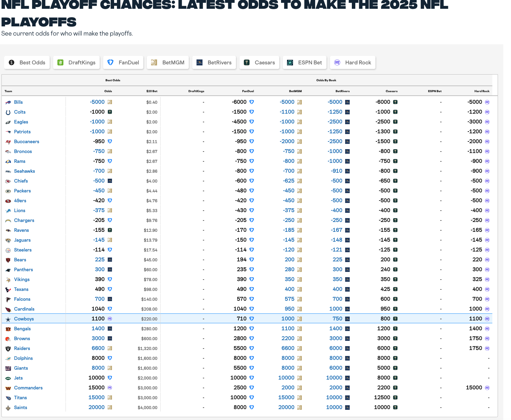Switch to the DraftKings tab
This screenshot has height=420, width=511.
click(x=77, y=63)
